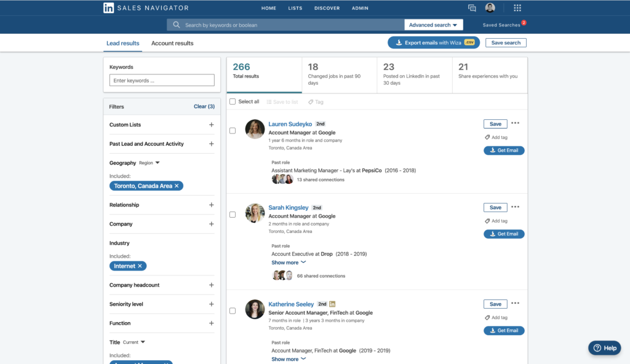This screenshot has width=630, height=364.
Task: Click the search magnifier icon
Action: (x=177, y=25)
